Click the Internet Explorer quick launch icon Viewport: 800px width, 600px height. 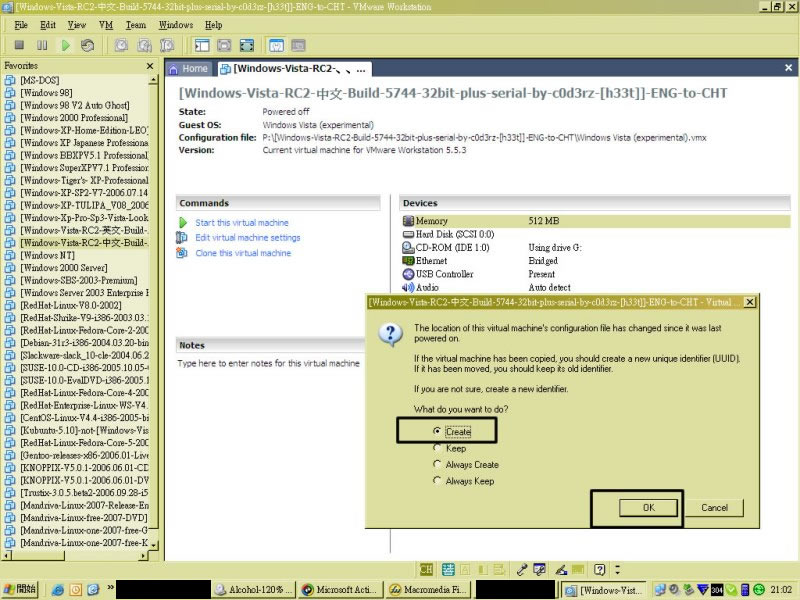point(58,590)
